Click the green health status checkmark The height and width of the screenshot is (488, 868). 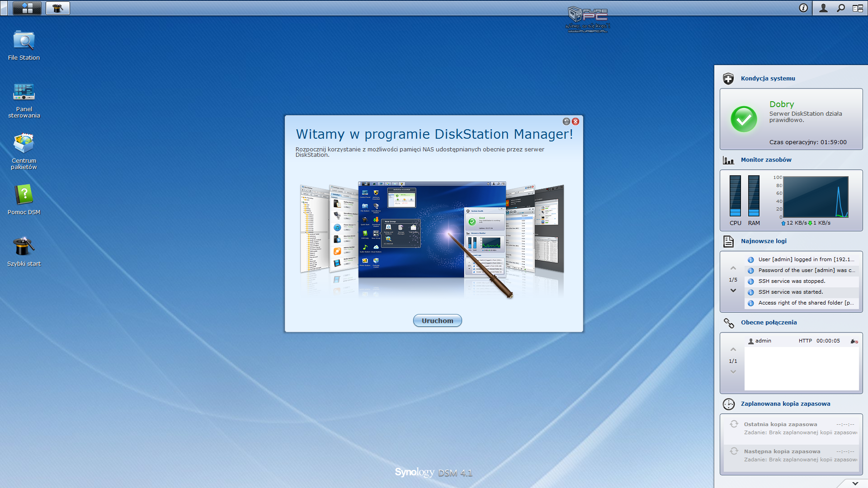tap(744, 119)
